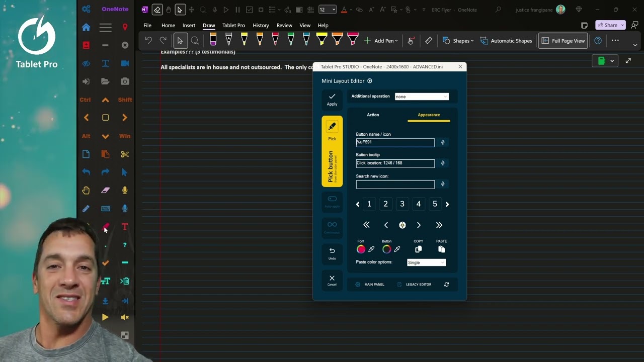The width and height of the screenshot is (644, 362).
Task: Click the orange up arrow key
Action: (105, 100)
